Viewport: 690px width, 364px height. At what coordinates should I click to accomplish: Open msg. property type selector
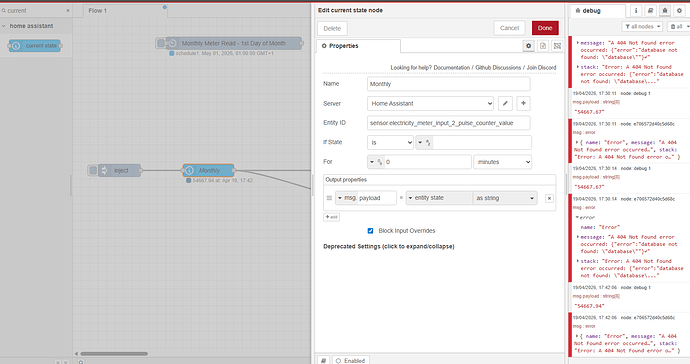click(x=347, y=198)
